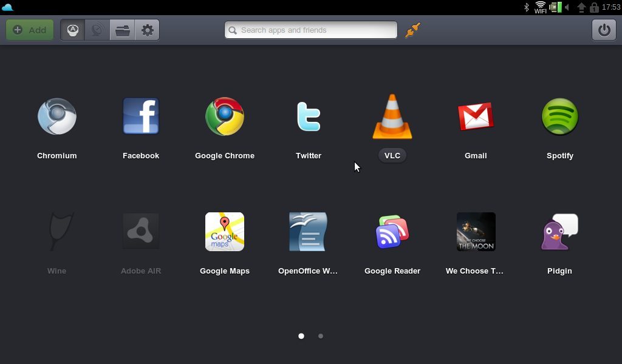Screen dimensions: 622x364
Task: Switch to the apps launcher tab
Action: coord(73,30)
